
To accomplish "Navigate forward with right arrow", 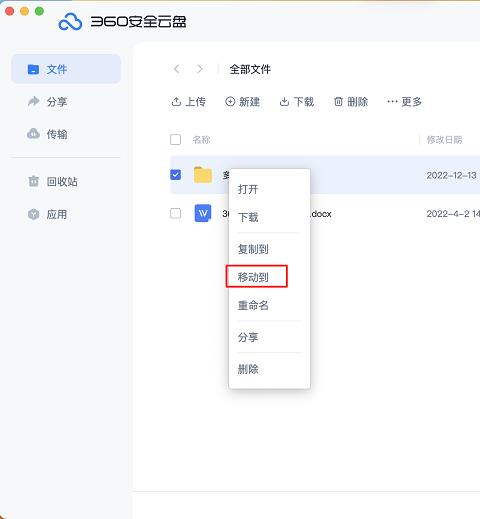I will point(200,69).
